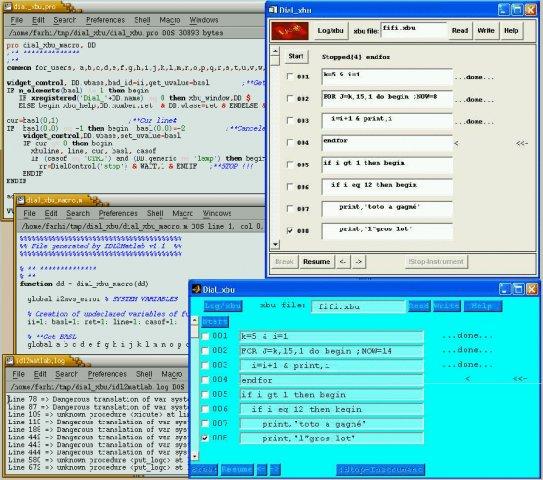Image resolution: width=543 pixels, height=480 pixels.
Task: Click the red logo image in Dial_xbu
Action: pos(290,31)
